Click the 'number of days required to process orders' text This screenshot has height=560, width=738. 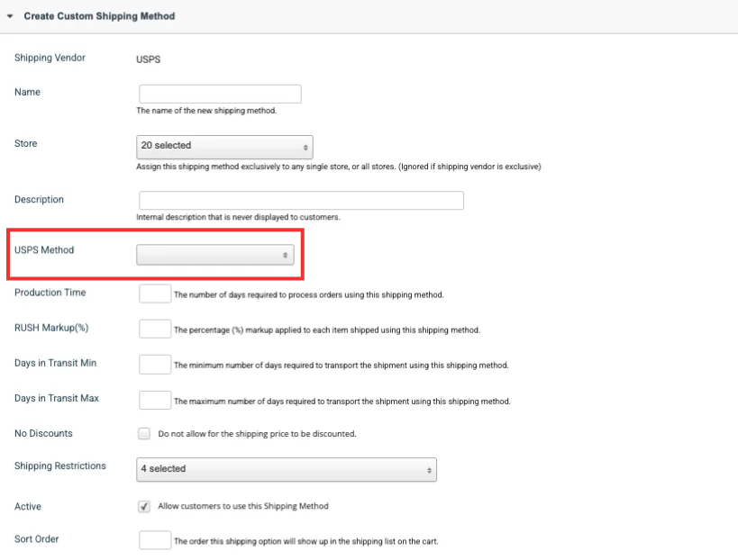[309, 294]
